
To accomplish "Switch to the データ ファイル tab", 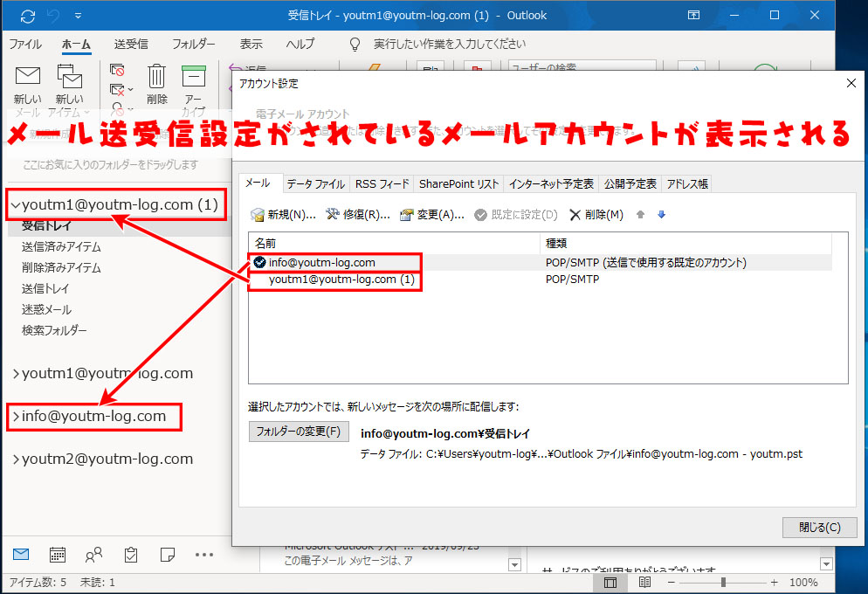I will tap(315, 183).
